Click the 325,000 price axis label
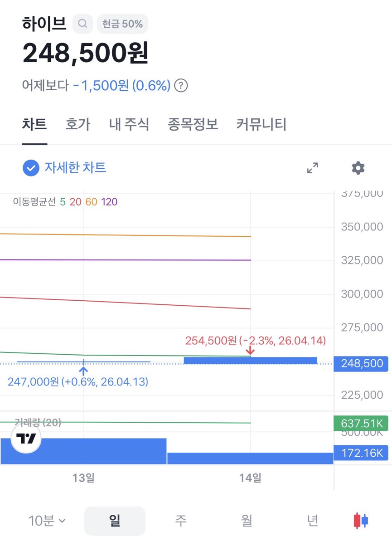Image resolution: width=392 pixels, height=547 pixels. click(x=362, y=260)
